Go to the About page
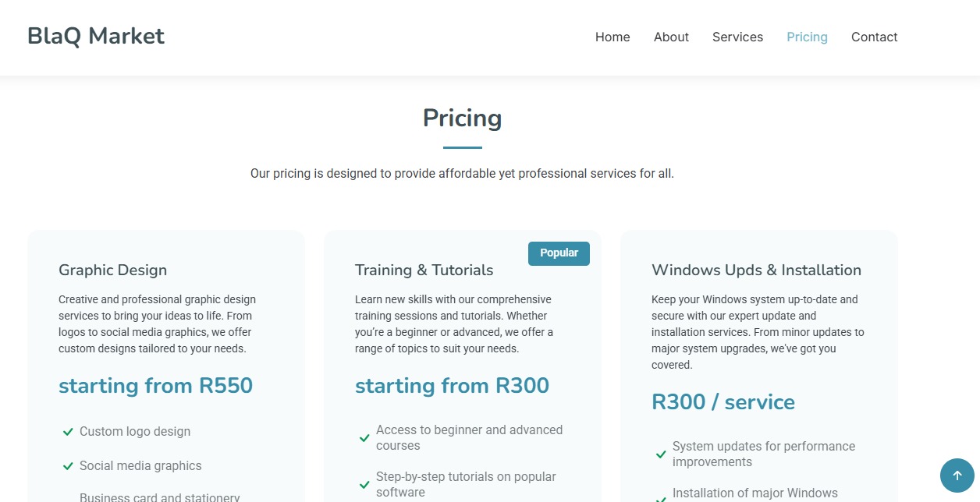Screen dimensions: 980x502 click(x=671, y=37)
